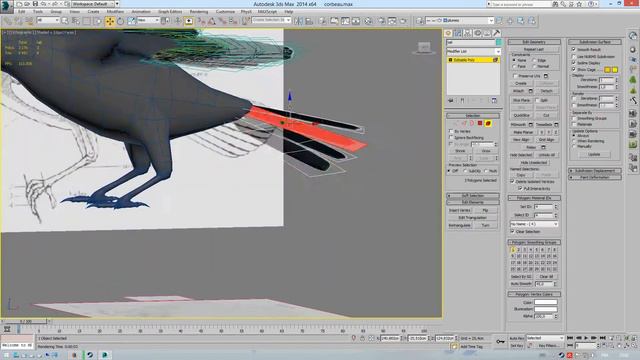This screenshot has height=360, width=640.
Task: Toggle Clear Selection checkbox
Action: pyautogui.click(x=512, y=231)
